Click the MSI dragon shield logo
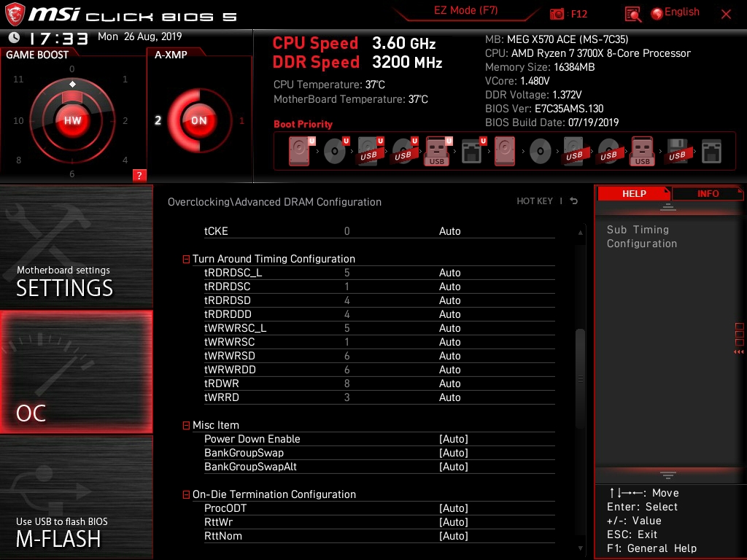 [15, 14]
